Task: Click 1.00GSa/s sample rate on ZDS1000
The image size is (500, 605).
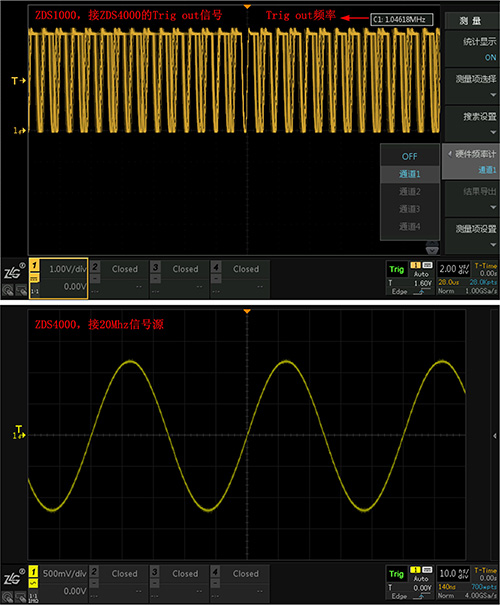Action: pyautogui.click(x=481, y=291)
